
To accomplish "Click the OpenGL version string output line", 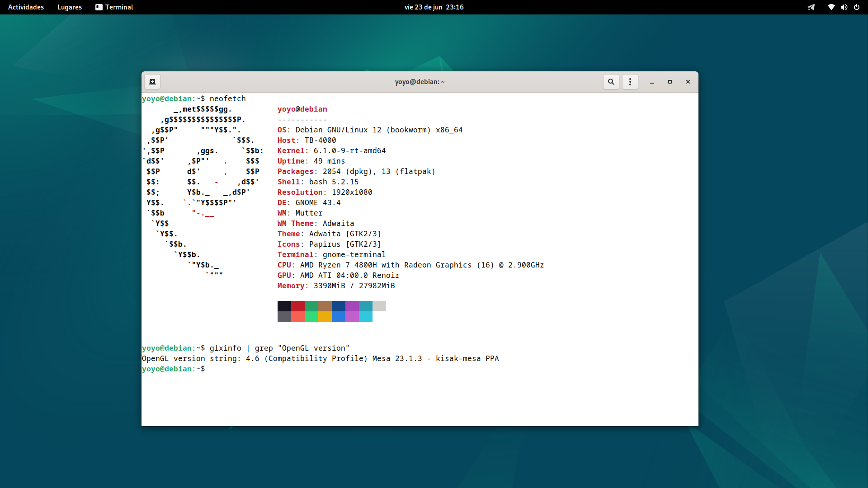I will pos(320,358).
